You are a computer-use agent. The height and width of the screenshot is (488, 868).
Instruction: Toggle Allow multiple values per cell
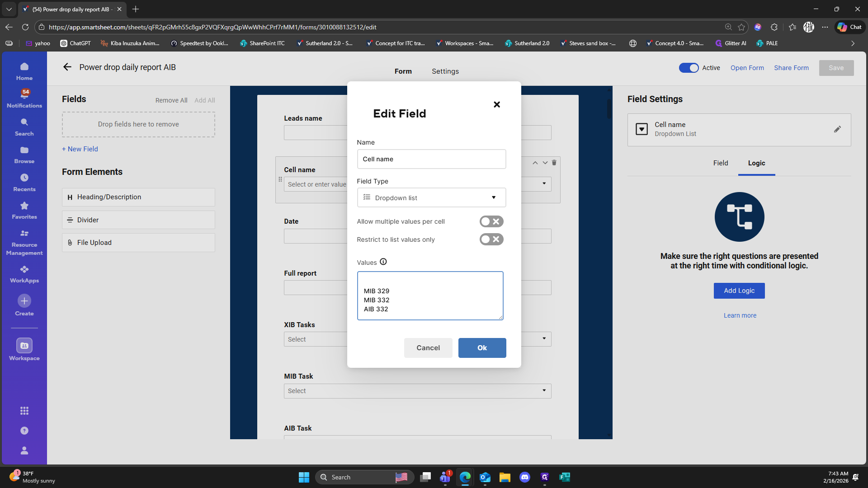coord(491,221)
